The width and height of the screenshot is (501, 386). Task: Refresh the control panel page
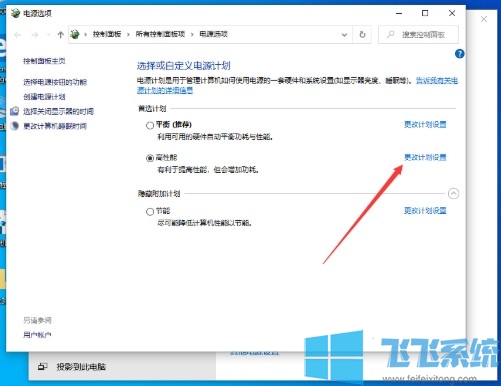pyautogui.click(x=362, y=34)
